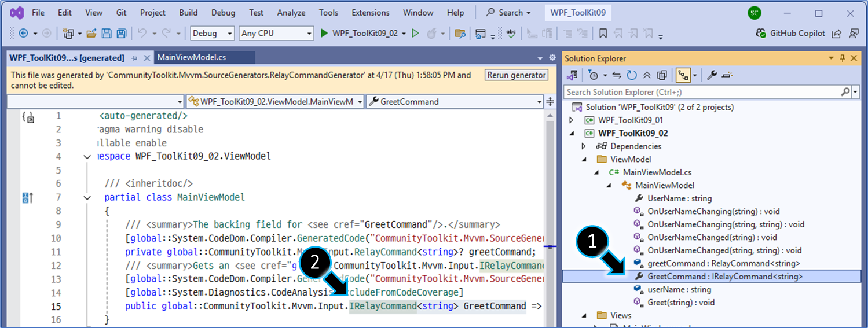Toggle a bookmark with the bookmark icon
The height and width of the screenshot is (328, 868).
pos(603,34)
